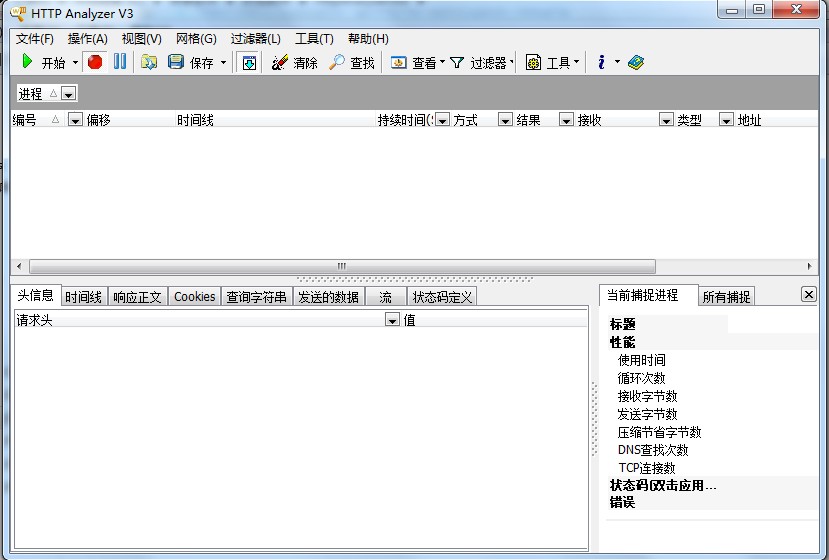Open the 进程 grouping dropdown
Screen dimensions: 829x560
click(69, 94)
